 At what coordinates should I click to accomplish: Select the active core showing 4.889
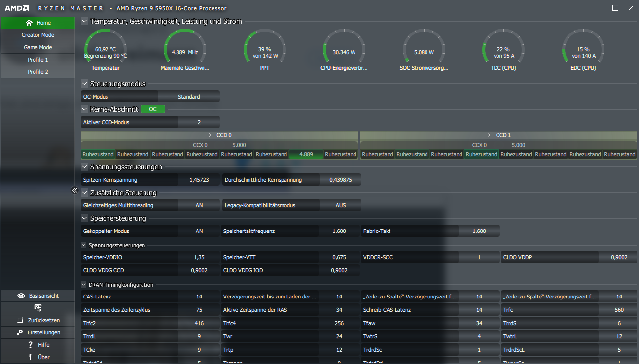pos(306,154)
